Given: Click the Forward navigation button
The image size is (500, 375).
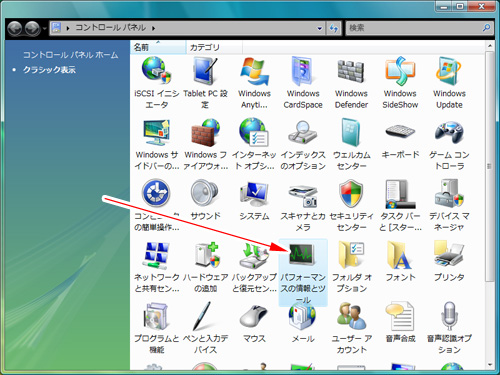Looking at the screenshot, I should tap(32, 28).
